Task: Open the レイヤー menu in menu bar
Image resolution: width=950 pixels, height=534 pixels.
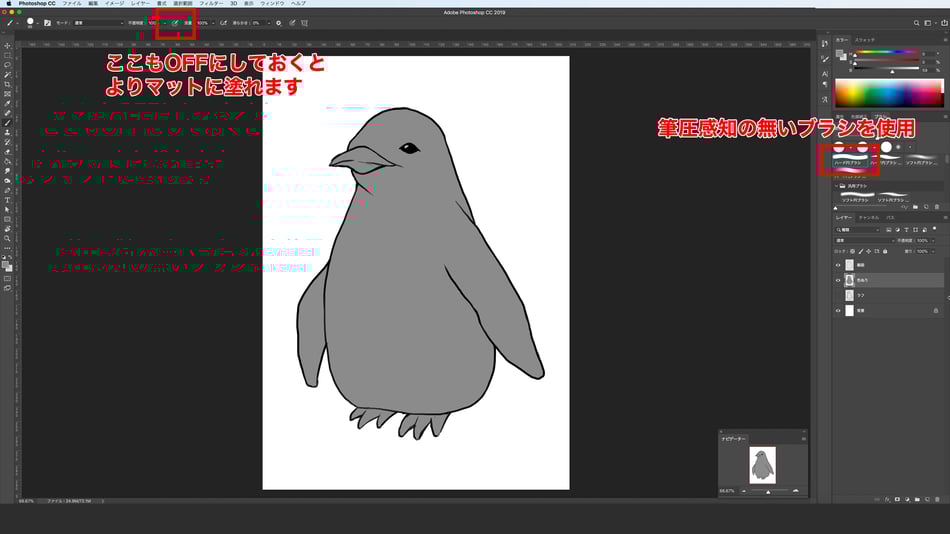Action: tap(140, 4)
